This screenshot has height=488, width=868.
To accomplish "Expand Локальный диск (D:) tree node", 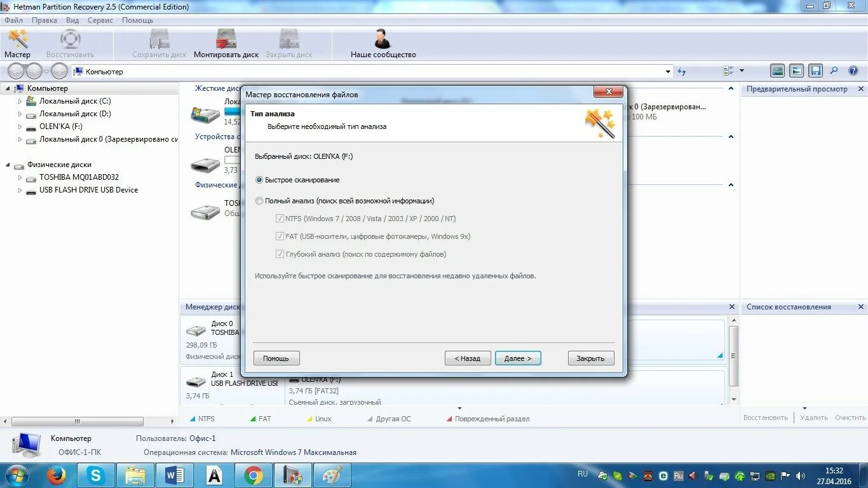I will 20,114.
